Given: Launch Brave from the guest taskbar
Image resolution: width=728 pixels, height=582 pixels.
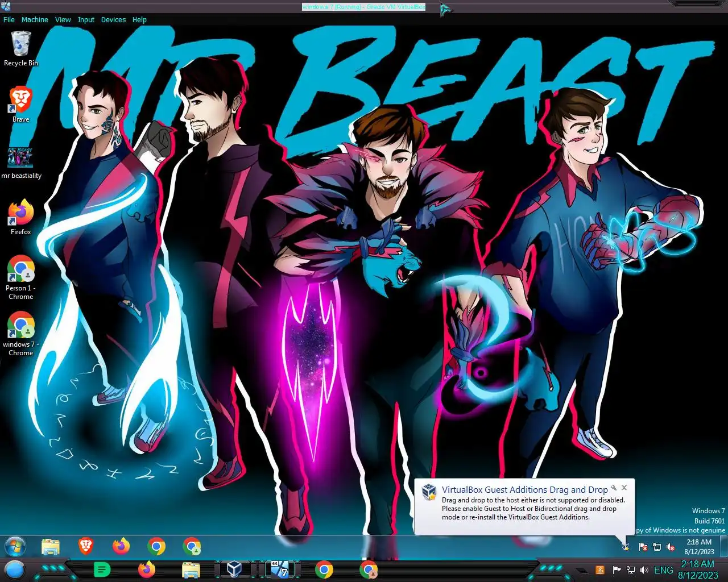Looking at the screenshot, I should [x=86, y=546].
